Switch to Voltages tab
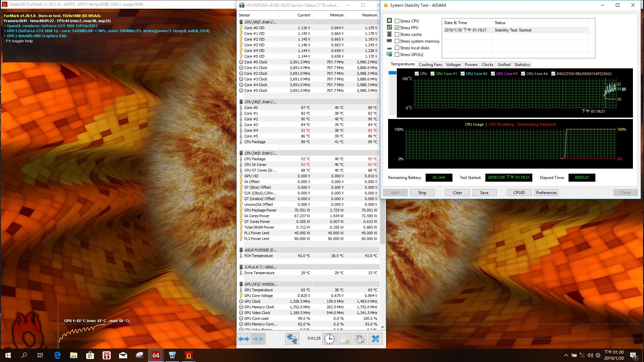The width and height of the screenshot is (644, 362). click(x=453, y=65)
